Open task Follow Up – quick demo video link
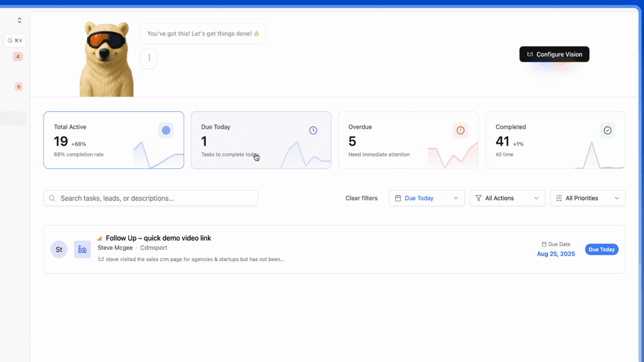644x362 pixels. (x=158, y=238)
